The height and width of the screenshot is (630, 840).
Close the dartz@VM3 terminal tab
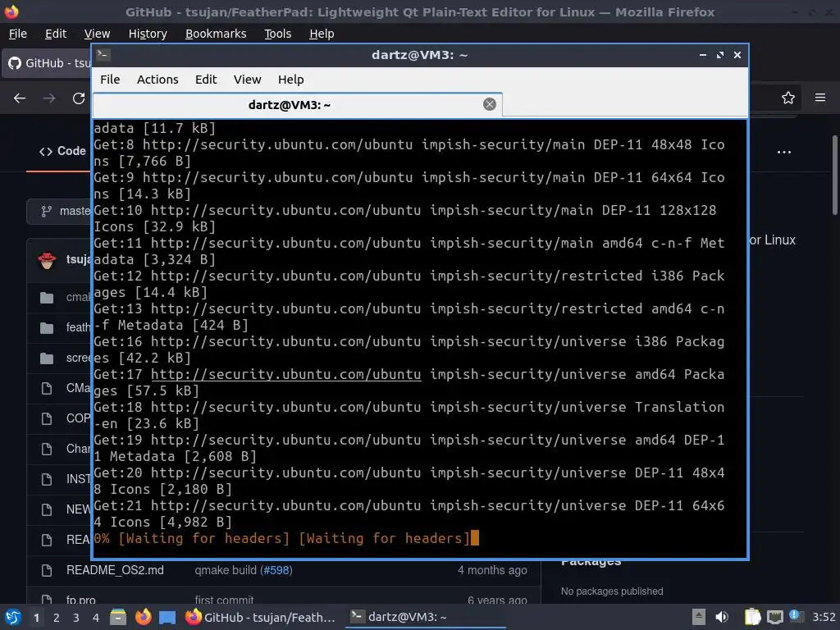(x=489, y=104)
